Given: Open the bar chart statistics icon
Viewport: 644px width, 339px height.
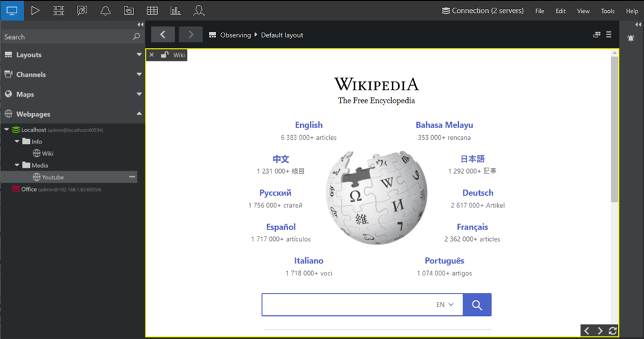Looking at the screenshot, I should [175, 10].
